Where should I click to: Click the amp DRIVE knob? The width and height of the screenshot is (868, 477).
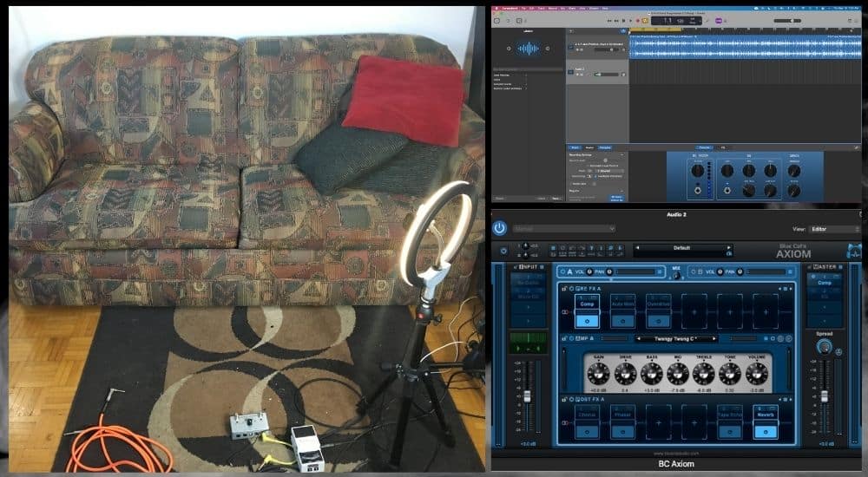pyautogui.click(x=625, y=374)
